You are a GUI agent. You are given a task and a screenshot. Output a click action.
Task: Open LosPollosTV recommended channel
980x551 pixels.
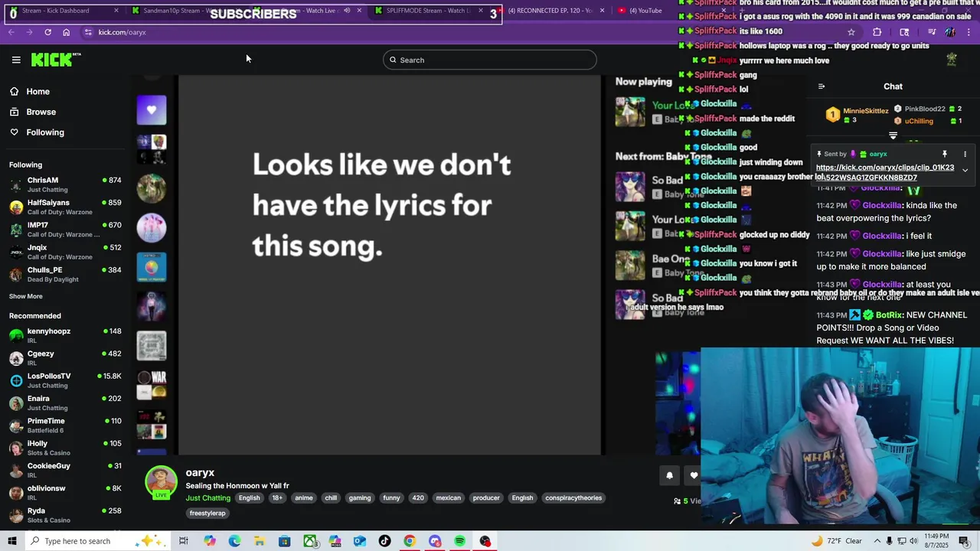[65, 380]
